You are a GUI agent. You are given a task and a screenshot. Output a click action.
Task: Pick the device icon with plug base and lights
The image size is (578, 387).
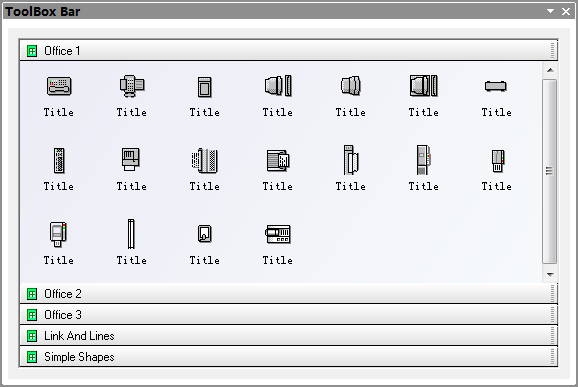pyautogui.click(x=58, y=234)
